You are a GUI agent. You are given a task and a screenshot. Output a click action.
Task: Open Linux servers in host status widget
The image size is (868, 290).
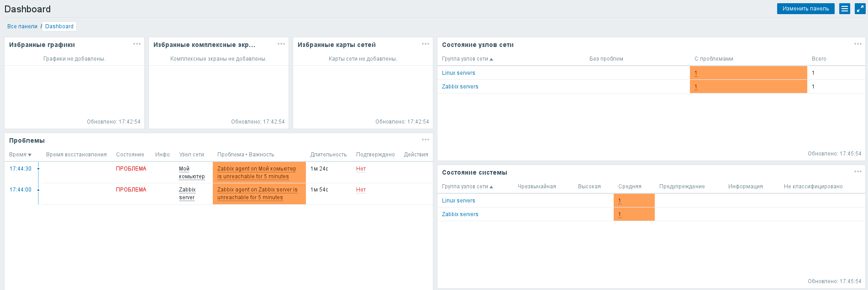click(458, 73)
